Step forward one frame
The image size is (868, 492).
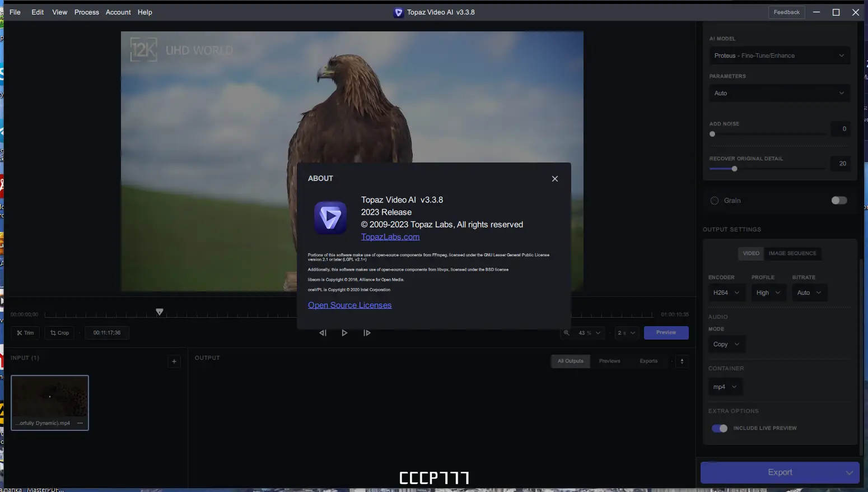tap(367, 332)
